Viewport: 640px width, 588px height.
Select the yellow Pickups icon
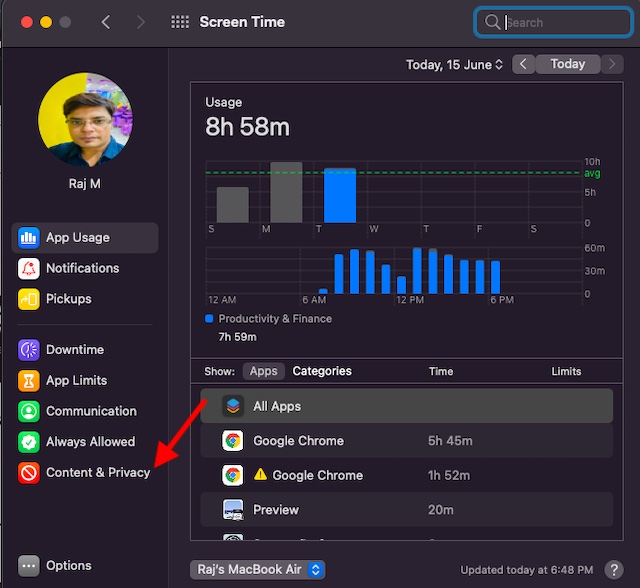point(29,299)
